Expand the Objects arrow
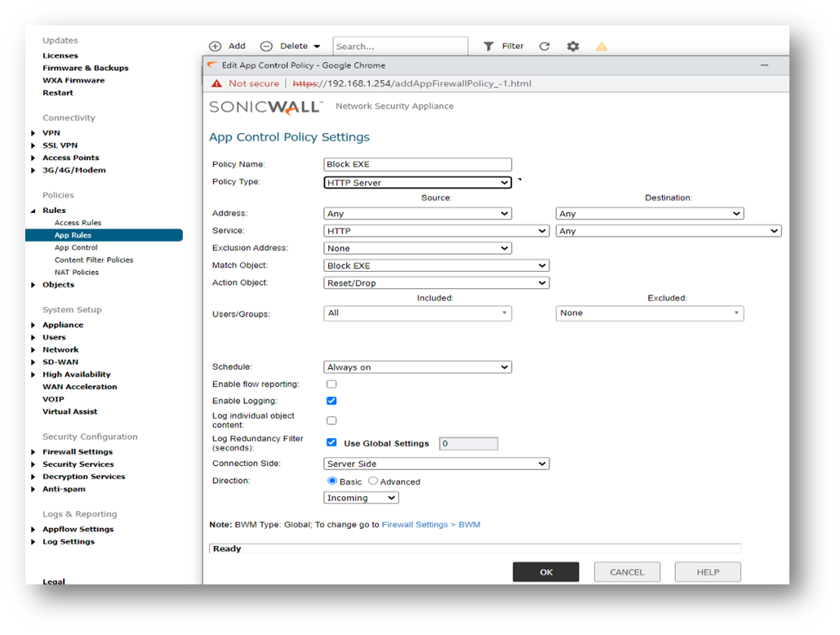 pyautogui.click(x=33, y=285)
